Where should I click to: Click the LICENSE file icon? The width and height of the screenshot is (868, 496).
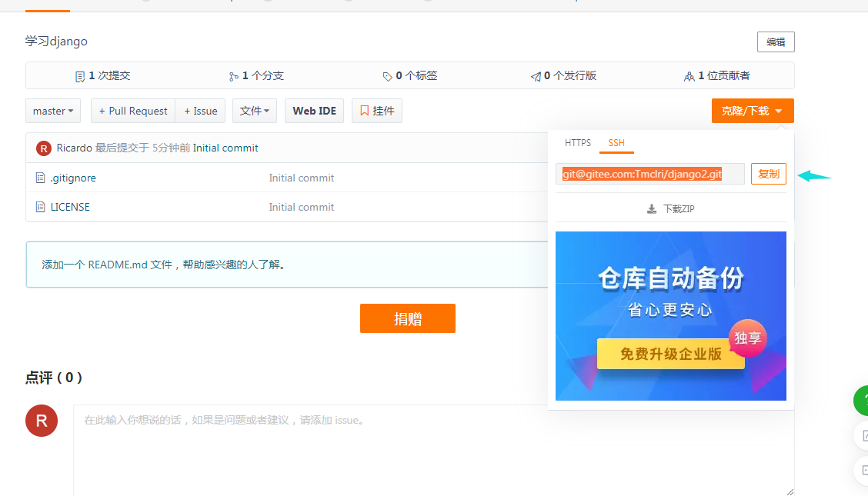(x=40, y=207)
